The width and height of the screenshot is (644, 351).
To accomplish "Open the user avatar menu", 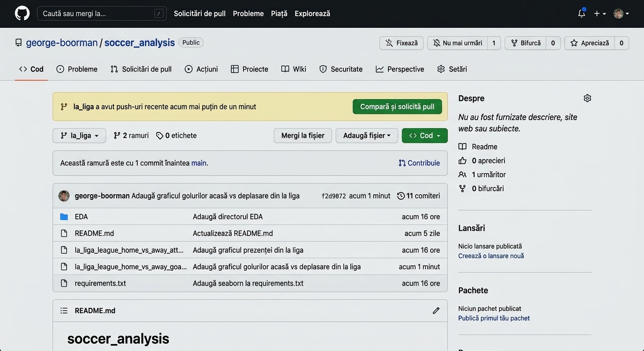I will [621, 14].
